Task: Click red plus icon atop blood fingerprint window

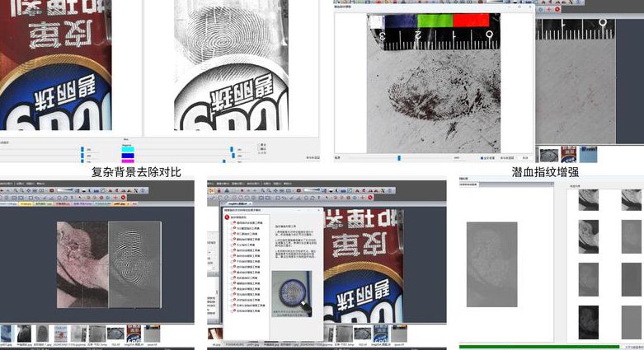Action: [x=549, y=9]
